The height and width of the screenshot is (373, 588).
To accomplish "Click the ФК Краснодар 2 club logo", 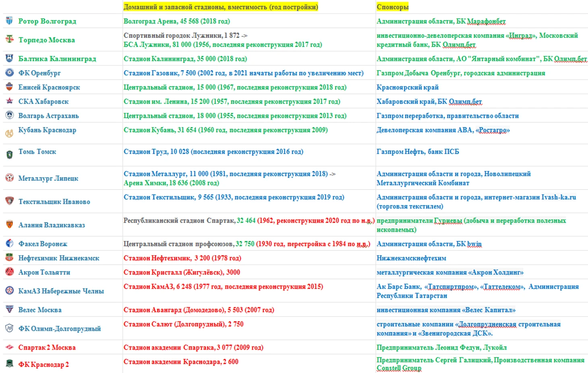I will pos(9,364).
